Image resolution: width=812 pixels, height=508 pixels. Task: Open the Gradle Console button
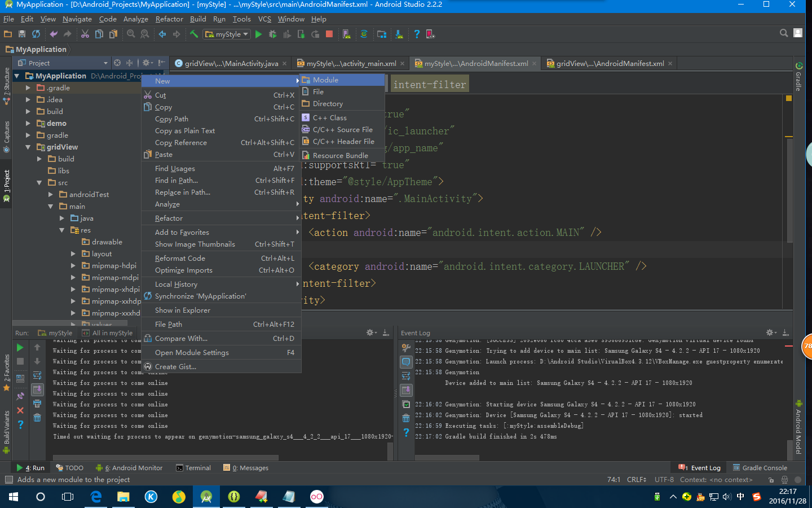pyautogui.click(x=760, y=468)
